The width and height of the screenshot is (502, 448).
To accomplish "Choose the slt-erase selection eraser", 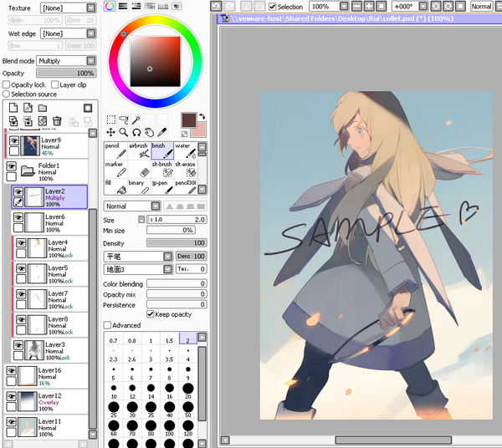I will click(x=186, y=169).
